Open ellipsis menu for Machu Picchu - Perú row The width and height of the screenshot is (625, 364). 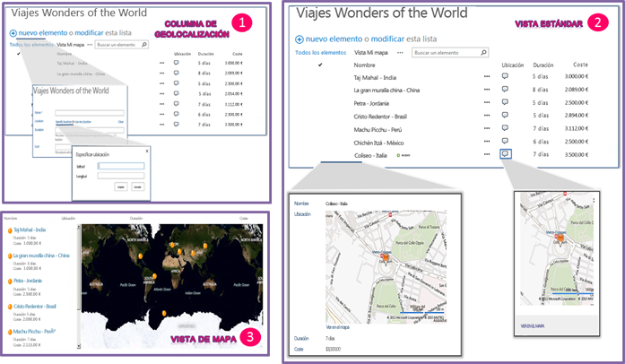pos(487,129)
